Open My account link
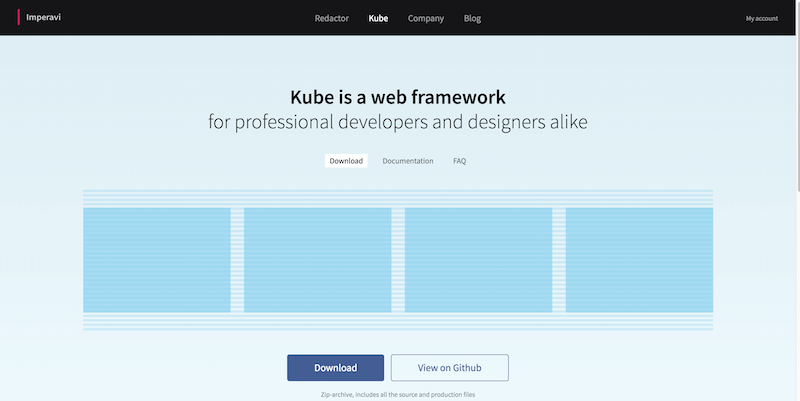The height and width of the screenshot is (401, 800). click(x=762, y=18)
